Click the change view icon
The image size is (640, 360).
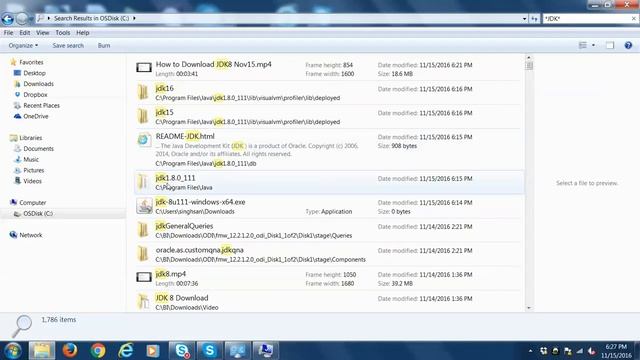click(x=583, y=45)
